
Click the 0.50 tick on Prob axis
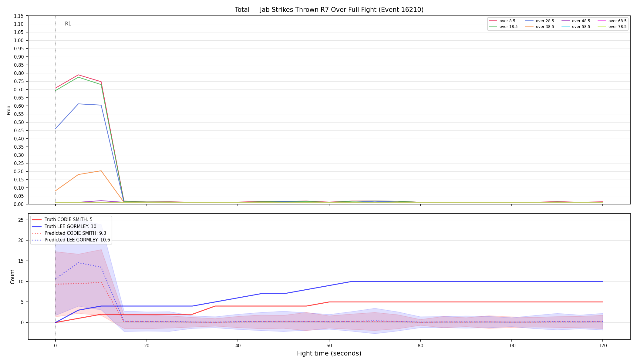tap(19, 122)
